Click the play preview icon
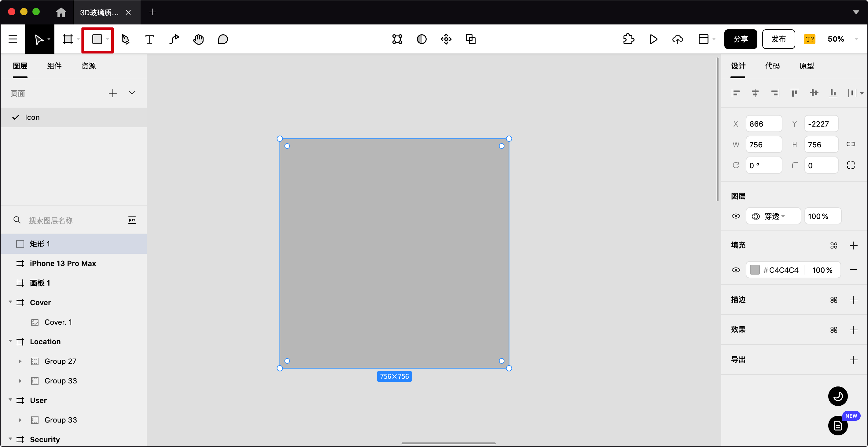Viewport: 868px width, 447px height. point(653,39)
